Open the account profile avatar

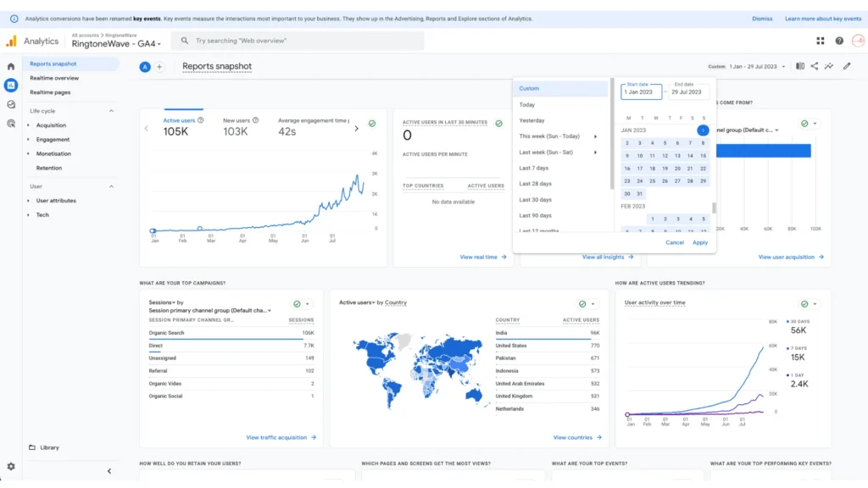(x=858, y=41)
